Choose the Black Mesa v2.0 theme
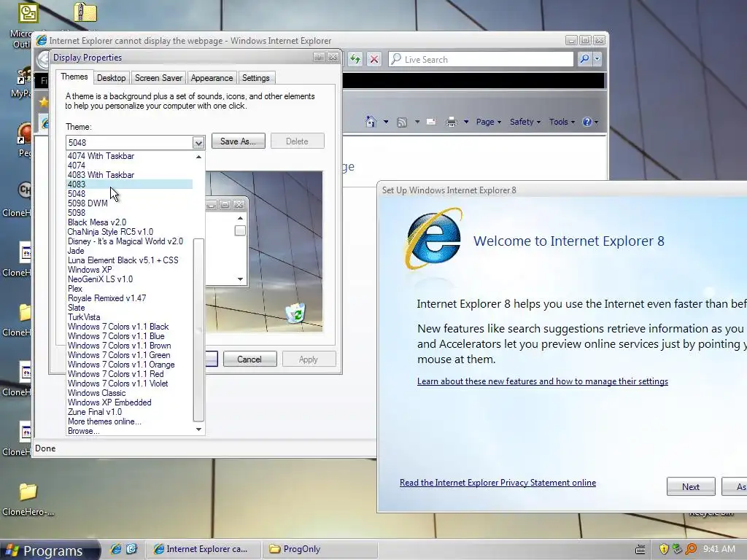This screenshot has height=560, width=747. [x=130, y=222]
